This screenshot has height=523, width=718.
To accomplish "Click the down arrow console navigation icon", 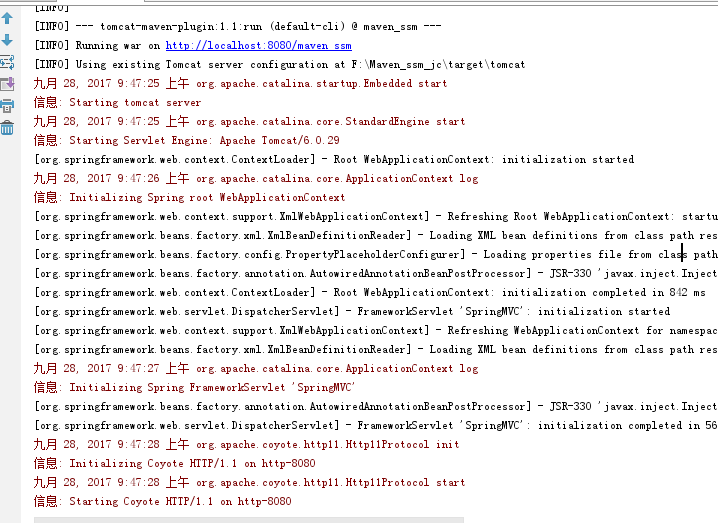I will coord(7,40).
